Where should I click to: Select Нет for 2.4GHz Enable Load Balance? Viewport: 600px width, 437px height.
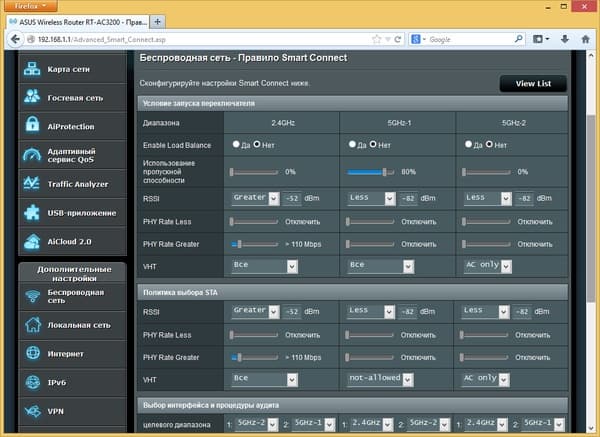coord(257,144)
